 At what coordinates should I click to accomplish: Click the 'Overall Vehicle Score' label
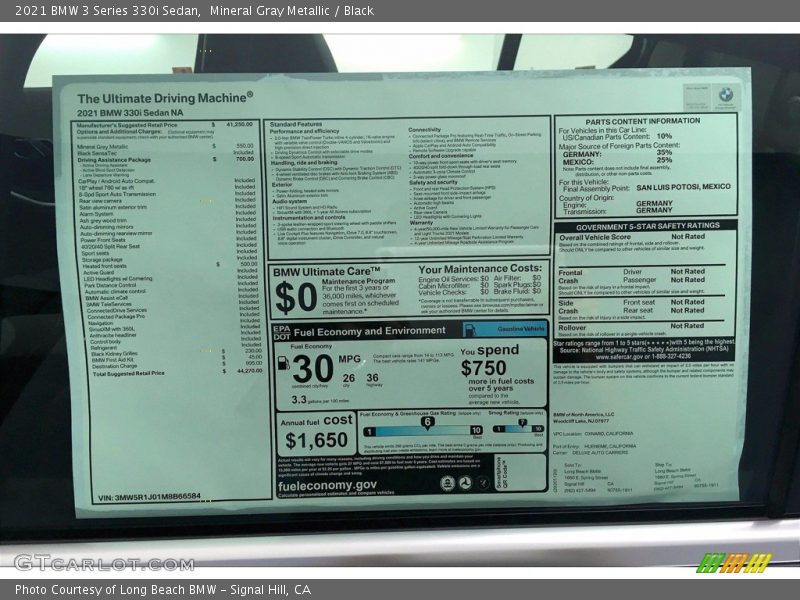point(594,237)
